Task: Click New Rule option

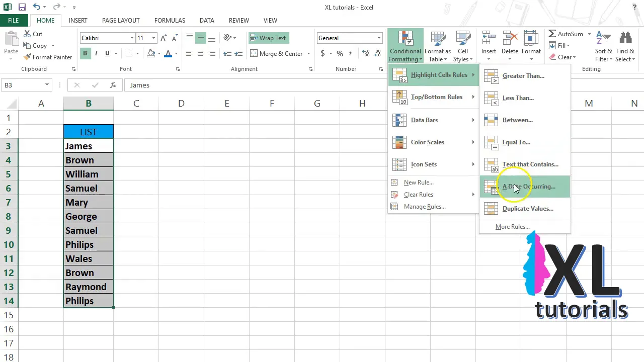Action: pos(419,183)
